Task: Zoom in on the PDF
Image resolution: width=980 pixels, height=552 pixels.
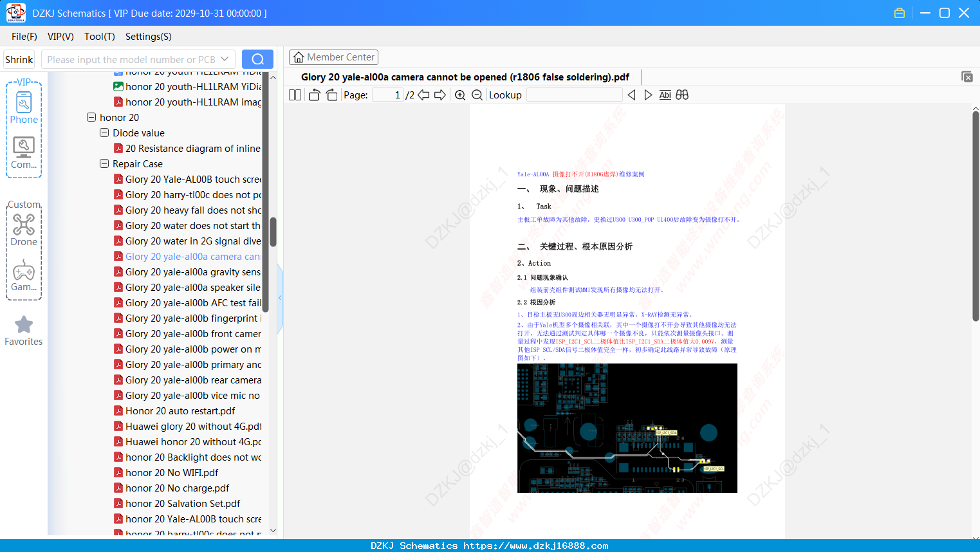Action: click(x=460, y=95)
